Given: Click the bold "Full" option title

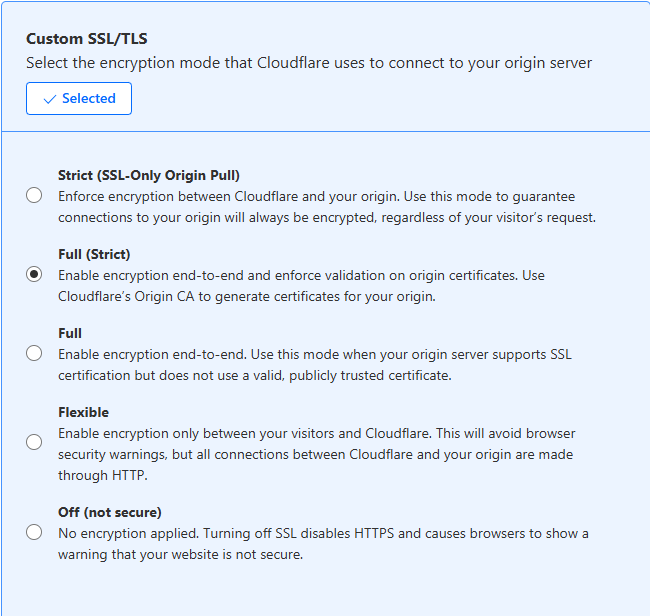Looking at the screenshot, I should coord(70,333).
